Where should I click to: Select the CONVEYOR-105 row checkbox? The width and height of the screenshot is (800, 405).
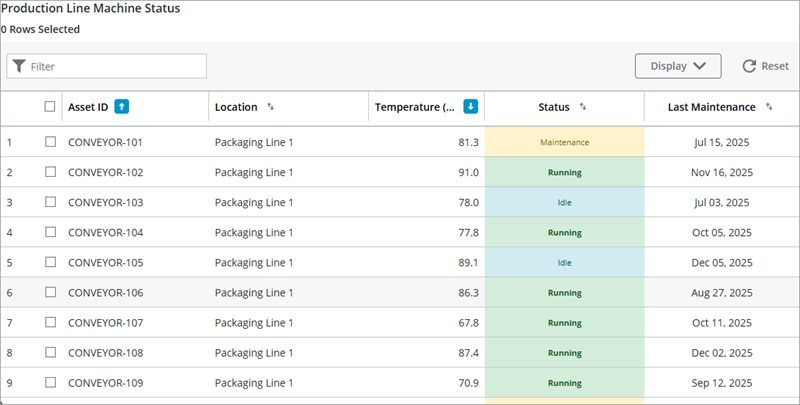click(x=50, y=262)
